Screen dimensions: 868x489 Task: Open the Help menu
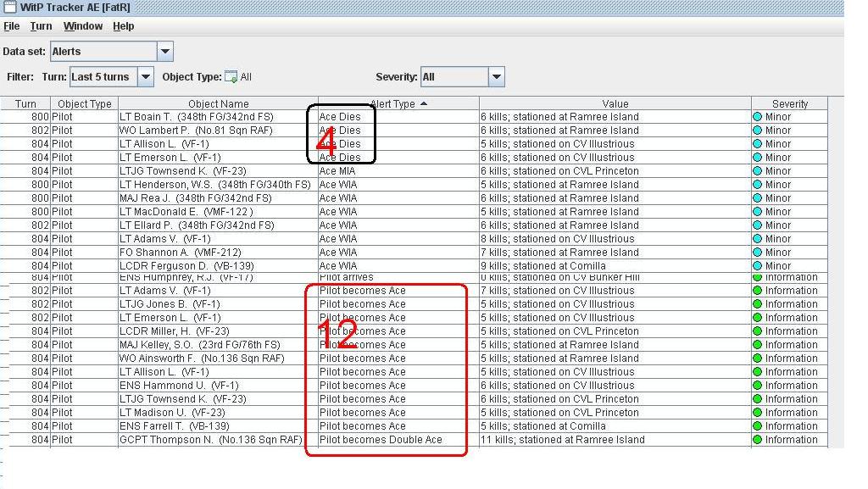(124, 26)
